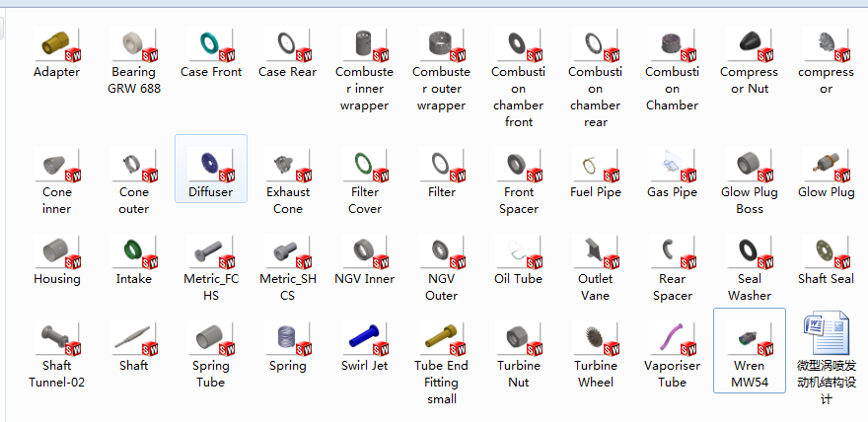Select the Fuel Pipe file
Viewport: 868px width, 422px height.
[595, 166]
